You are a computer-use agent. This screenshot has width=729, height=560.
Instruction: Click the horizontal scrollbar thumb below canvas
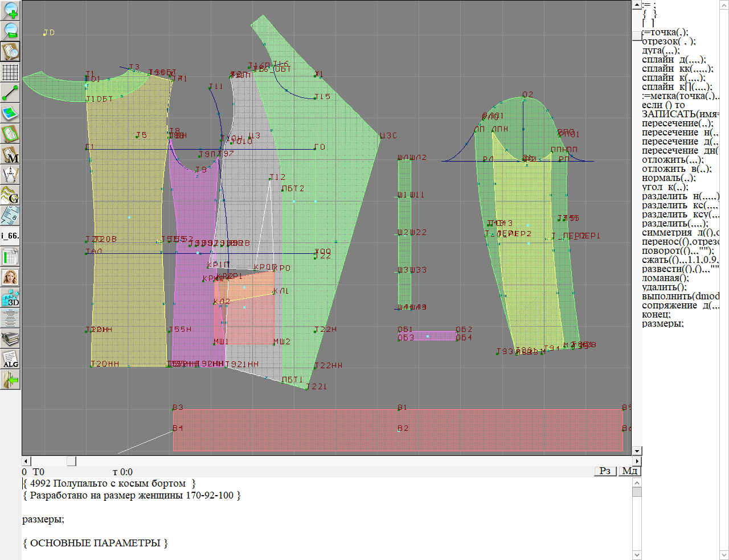coord(71,461)
